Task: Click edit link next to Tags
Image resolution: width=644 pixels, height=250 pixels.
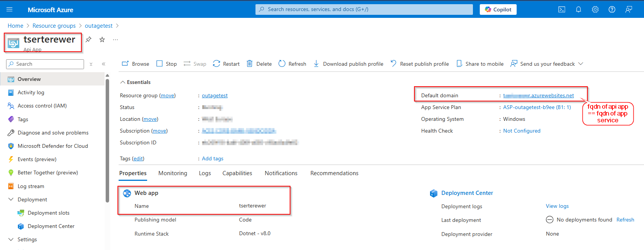Action: [138, 158]
